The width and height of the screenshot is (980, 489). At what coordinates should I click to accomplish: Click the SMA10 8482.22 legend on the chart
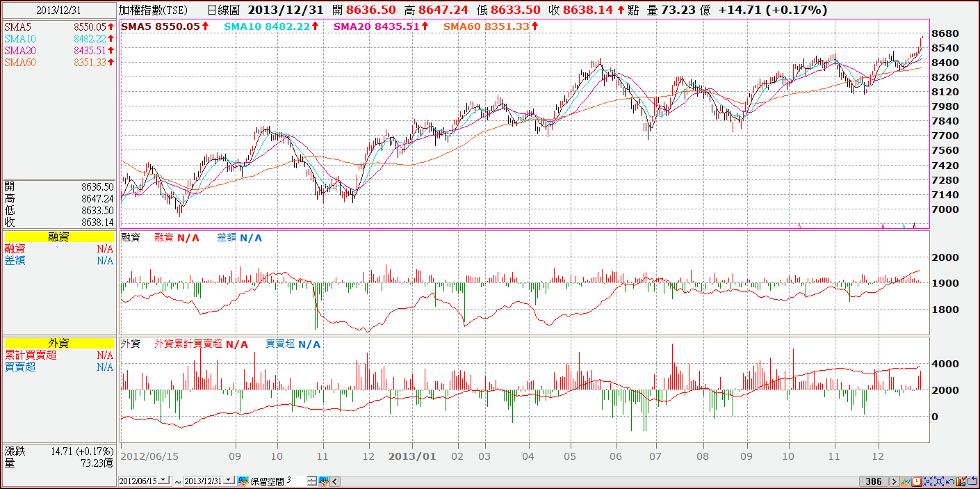[272, 26]
